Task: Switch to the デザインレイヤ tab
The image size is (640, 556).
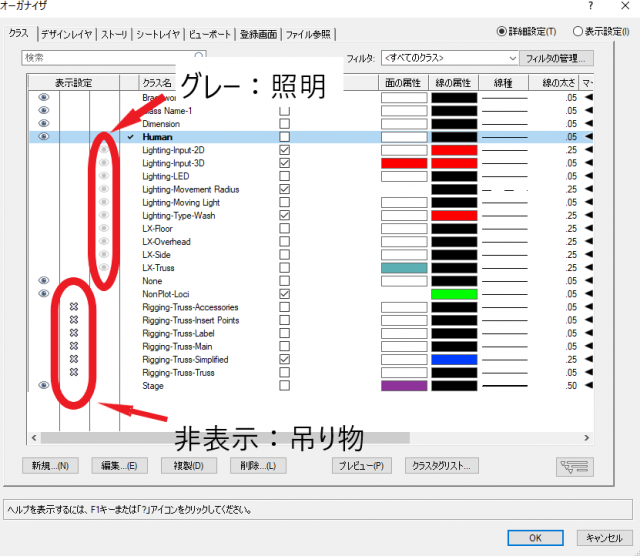Action: tap(65, 34)
